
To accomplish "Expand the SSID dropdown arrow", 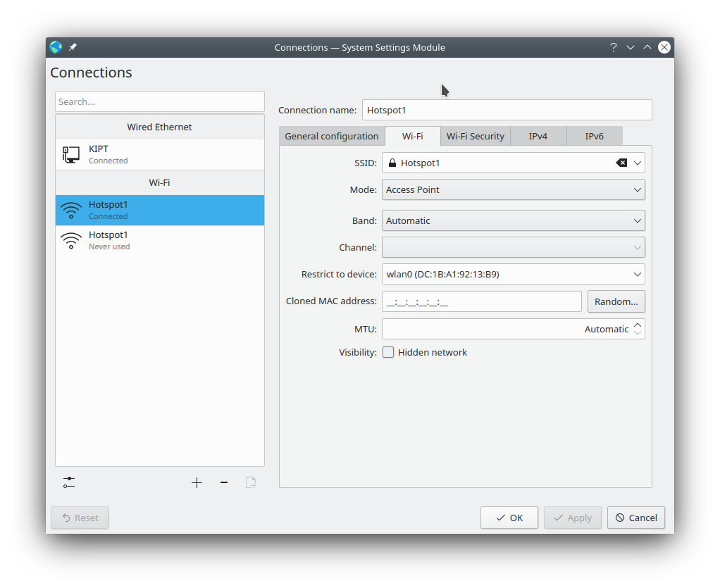I will click(x=638, y=163).
